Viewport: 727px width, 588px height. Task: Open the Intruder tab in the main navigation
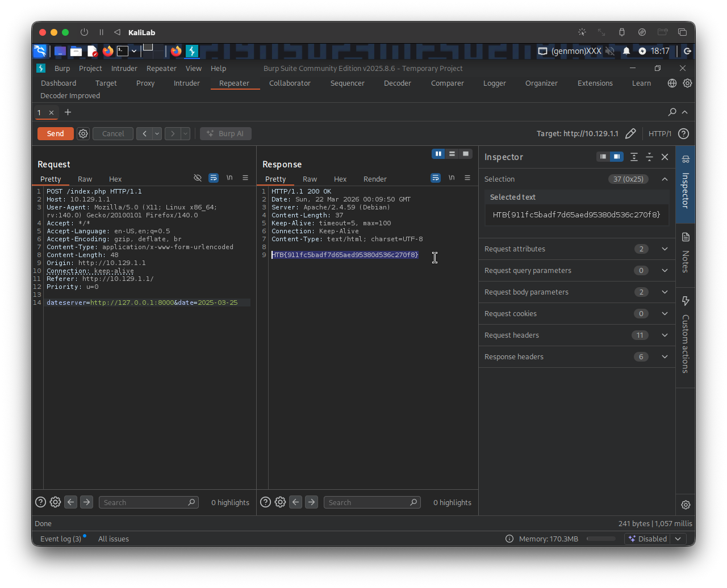186,83
